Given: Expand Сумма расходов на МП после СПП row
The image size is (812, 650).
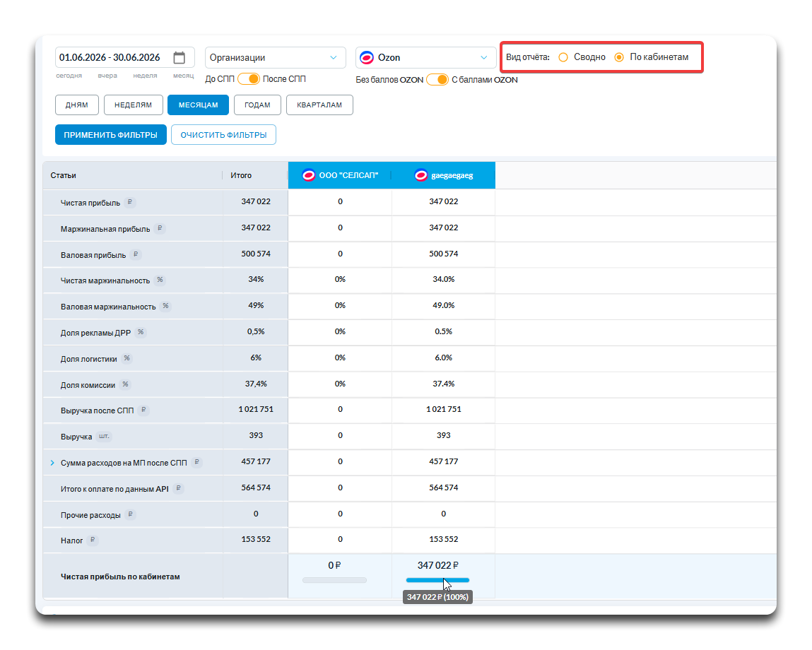Looking at the screenshot, I should (52, 463).
